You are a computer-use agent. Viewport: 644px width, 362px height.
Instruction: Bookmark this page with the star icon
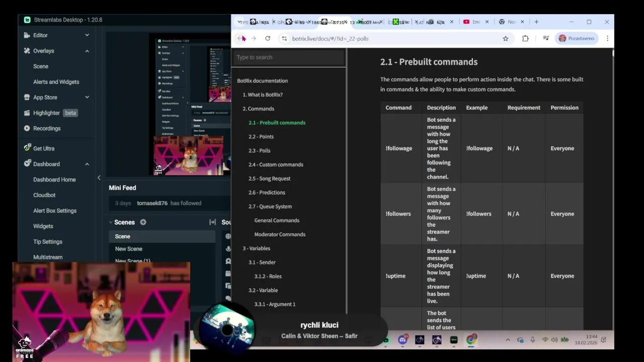coord(506,39)
